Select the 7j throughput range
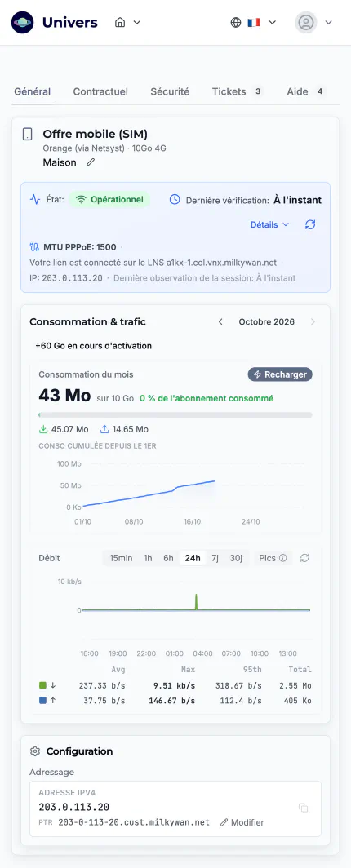 (215, 558)
